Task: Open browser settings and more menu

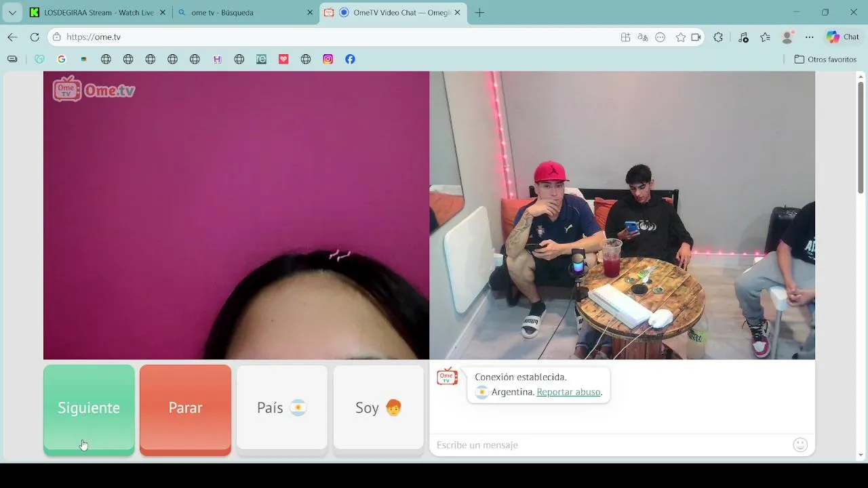Action: click(x=810, y=37)
